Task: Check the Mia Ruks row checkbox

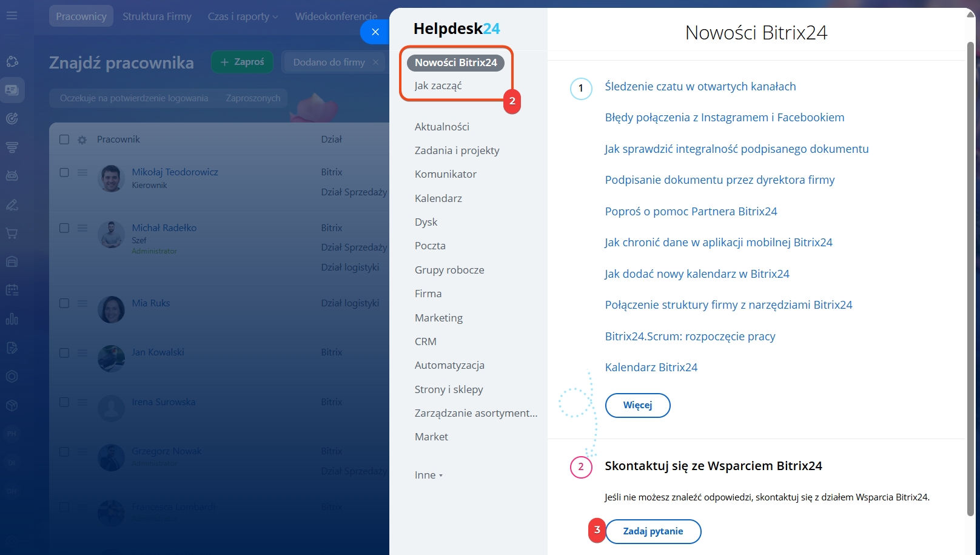Action: tap(64, 303)
